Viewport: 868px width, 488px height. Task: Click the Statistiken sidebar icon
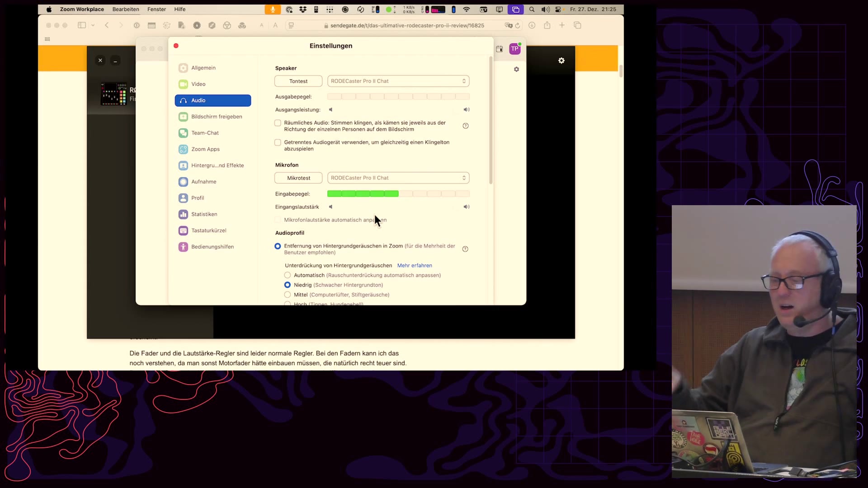pyautogui.click(x=183, y=214)
